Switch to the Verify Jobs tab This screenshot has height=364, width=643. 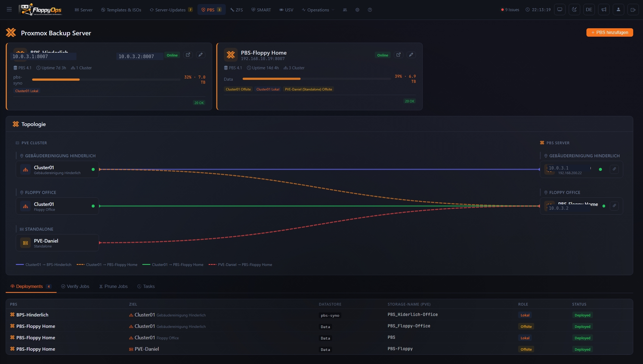(75, 286)
